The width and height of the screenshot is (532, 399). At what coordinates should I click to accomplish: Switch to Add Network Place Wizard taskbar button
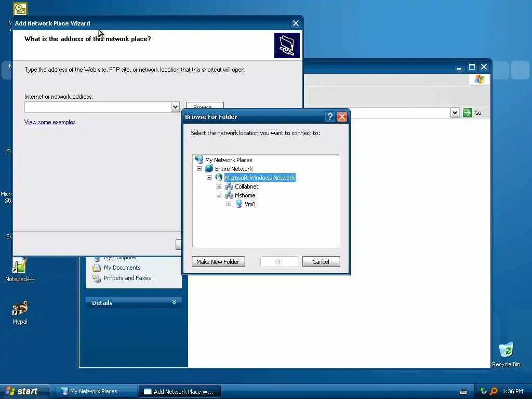click(x=180, y=392)
